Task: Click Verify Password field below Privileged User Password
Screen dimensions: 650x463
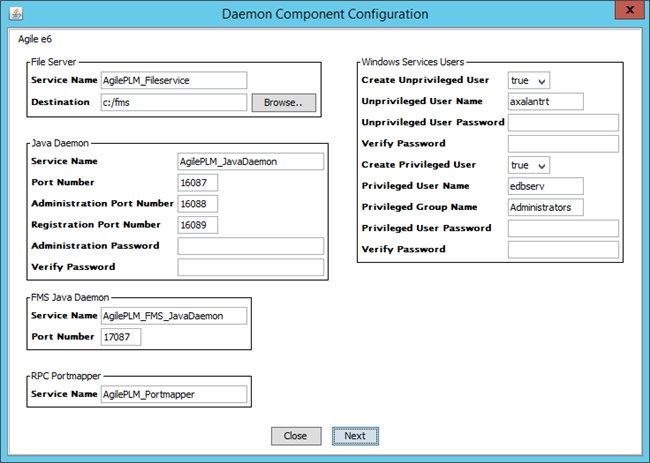Action: [563, 250]
